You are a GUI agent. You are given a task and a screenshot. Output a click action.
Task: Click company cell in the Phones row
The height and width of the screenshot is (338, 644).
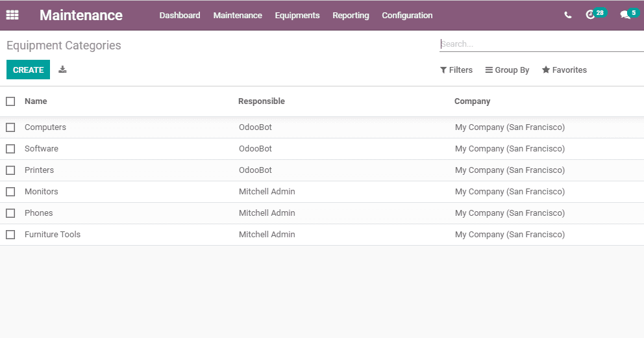point(510,213)
